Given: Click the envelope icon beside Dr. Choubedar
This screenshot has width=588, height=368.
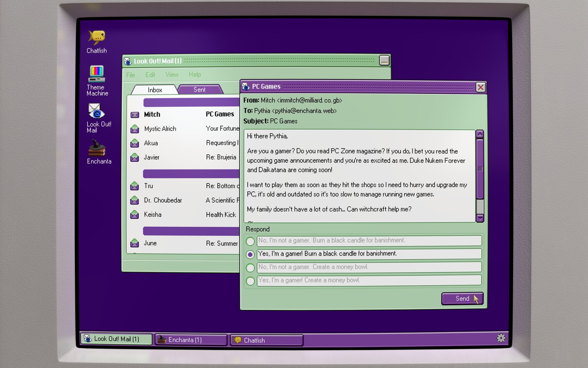Looking at the screenshot, I should (x=135, y=200).
